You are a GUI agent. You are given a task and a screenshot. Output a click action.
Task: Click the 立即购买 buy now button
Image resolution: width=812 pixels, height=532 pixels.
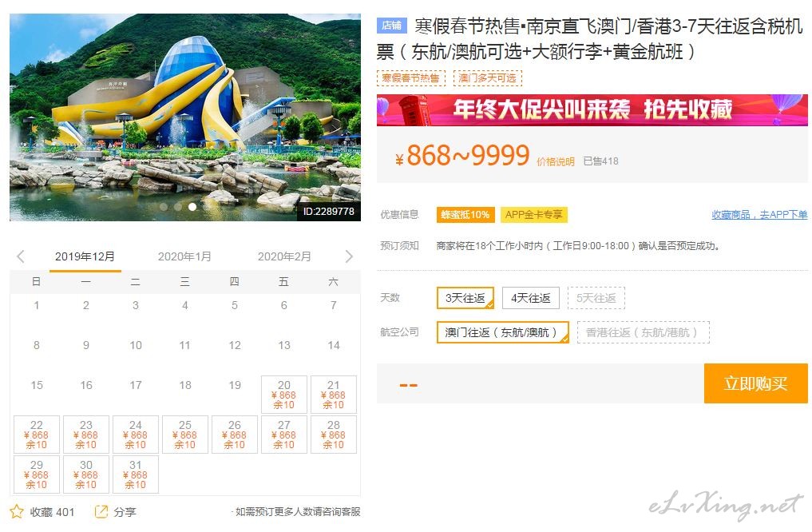pos(755,383)
